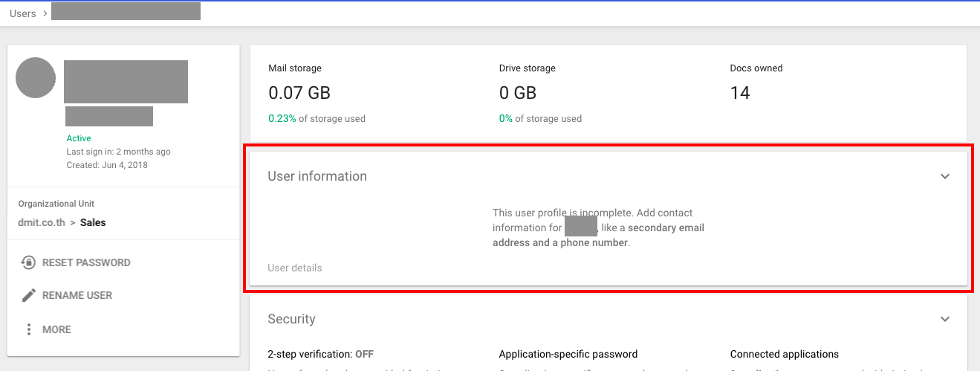This screenshot has height=371, width=980.
Task: Click 2-step verification: OFF text
Action: coord(320,354)
